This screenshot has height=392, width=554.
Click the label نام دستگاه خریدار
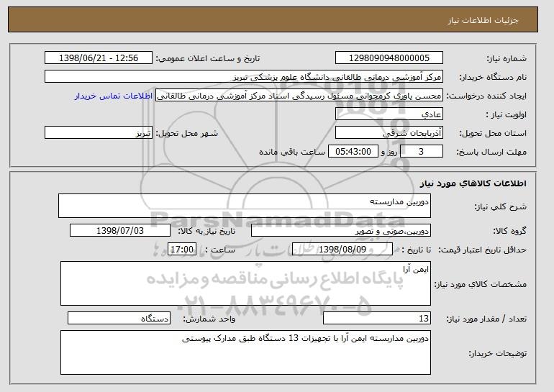point(493,78)
